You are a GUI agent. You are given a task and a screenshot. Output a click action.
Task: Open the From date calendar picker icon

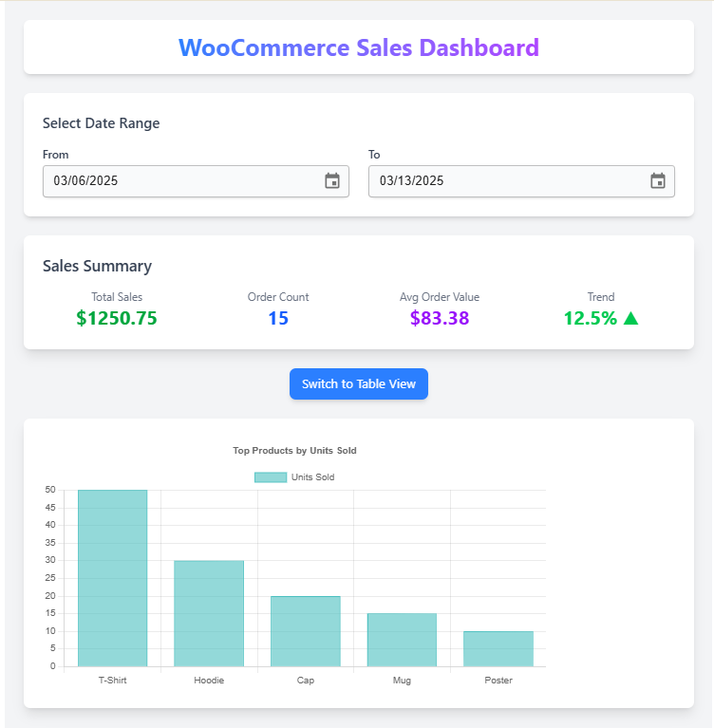point(331,180)
